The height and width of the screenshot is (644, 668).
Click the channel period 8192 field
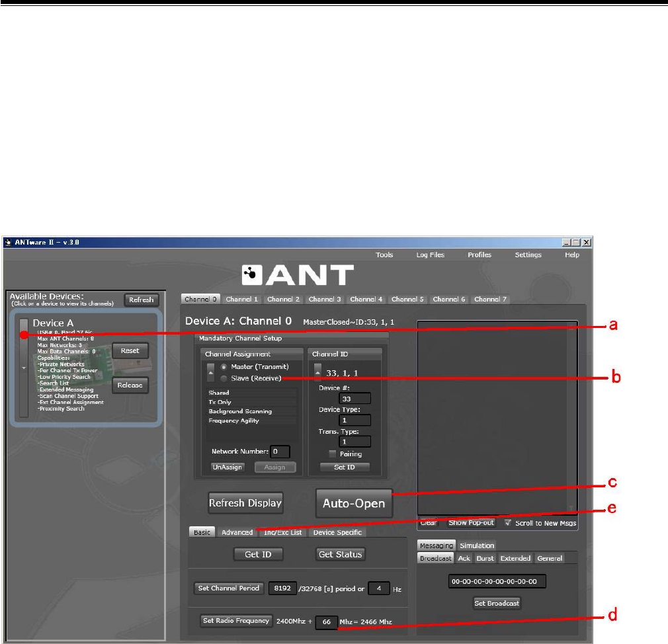(x=282, y=588)
